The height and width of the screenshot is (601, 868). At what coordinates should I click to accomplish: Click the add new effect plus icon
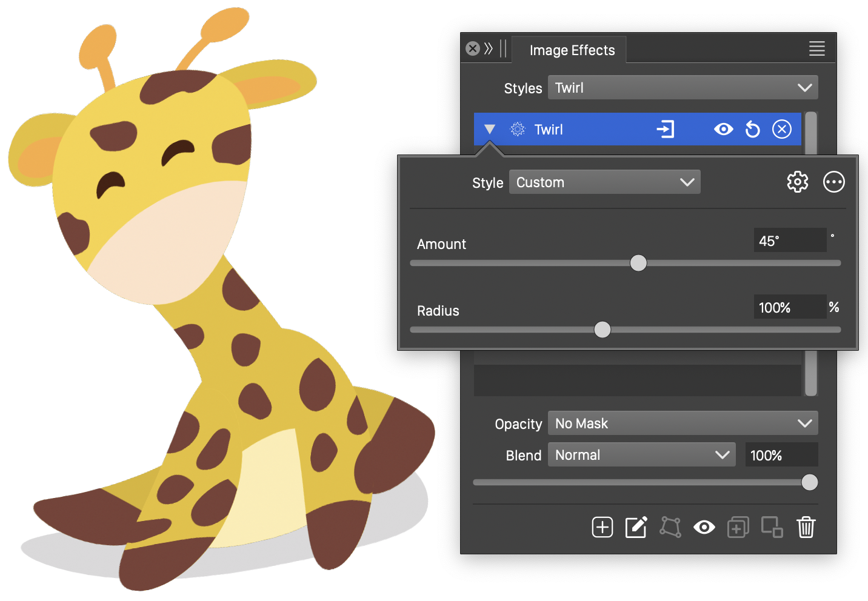[x=602, y=527]
